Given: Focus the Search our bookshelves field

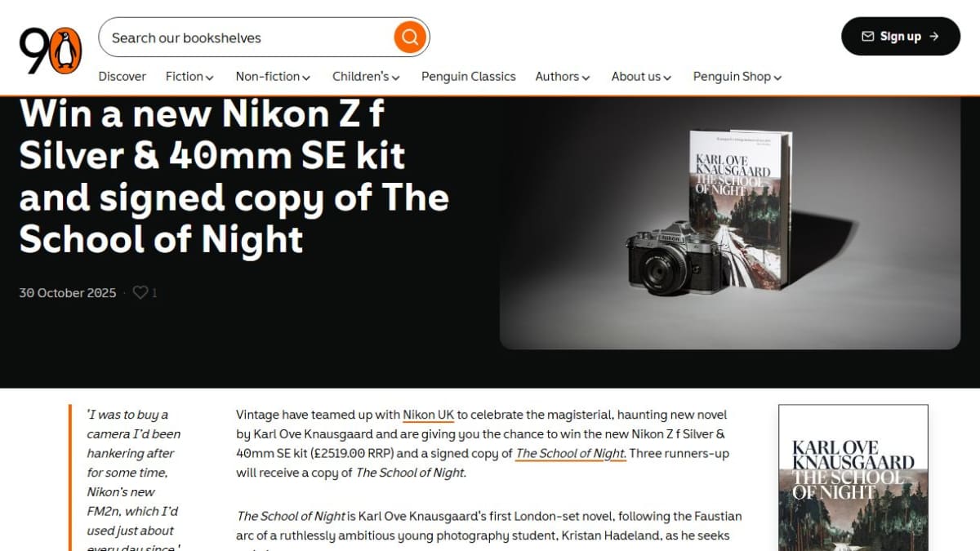Looking at the screenshot, I should pos(249,38).
